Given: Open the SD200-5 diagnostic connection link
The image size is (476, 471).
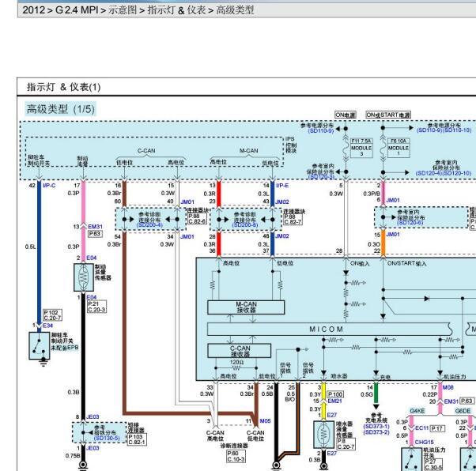Looking at the screenshot, I should tap(245, 225).
